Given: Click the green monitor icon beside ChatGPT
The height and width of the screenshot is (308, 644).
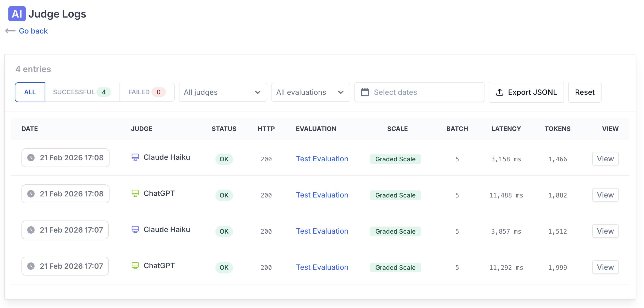Looking at the screenshot, I should coord(135,193).
